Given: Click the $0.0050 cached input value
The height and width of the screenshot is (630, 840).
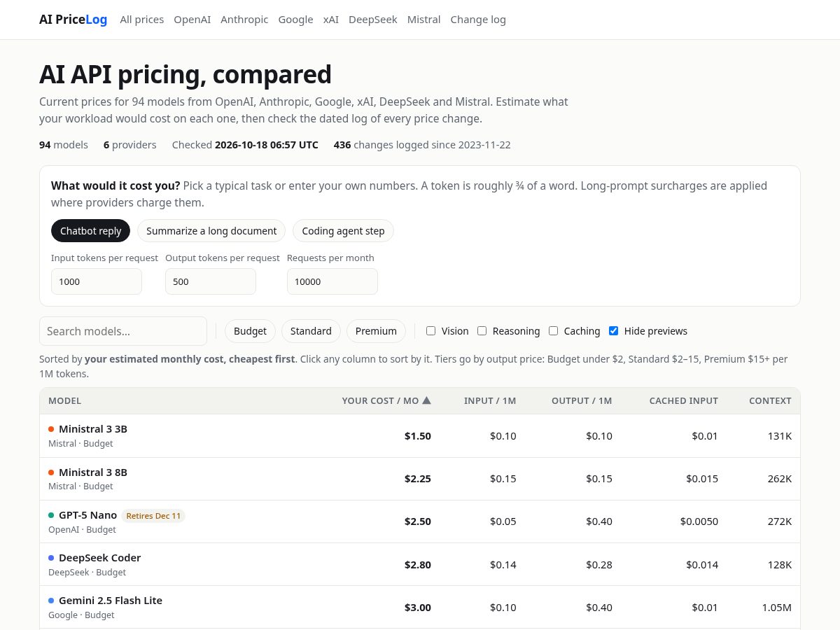Looking at the screenshot, I should pyautogui.click(x=699, y=521).
